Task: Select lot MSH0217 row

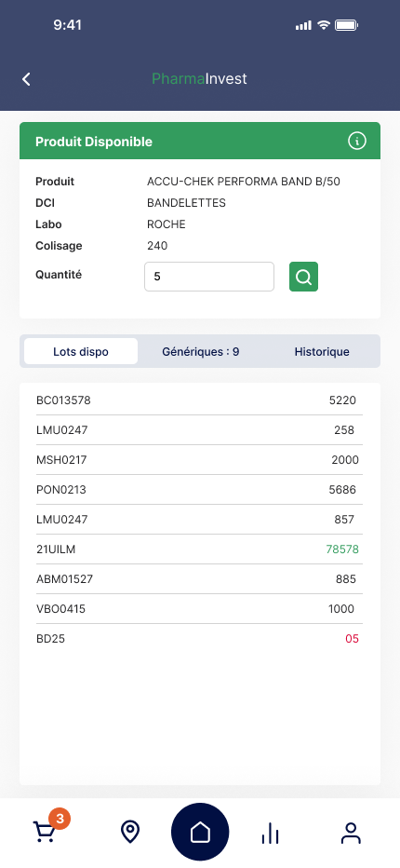Action: pyautogui.click(x=200, y=460)
